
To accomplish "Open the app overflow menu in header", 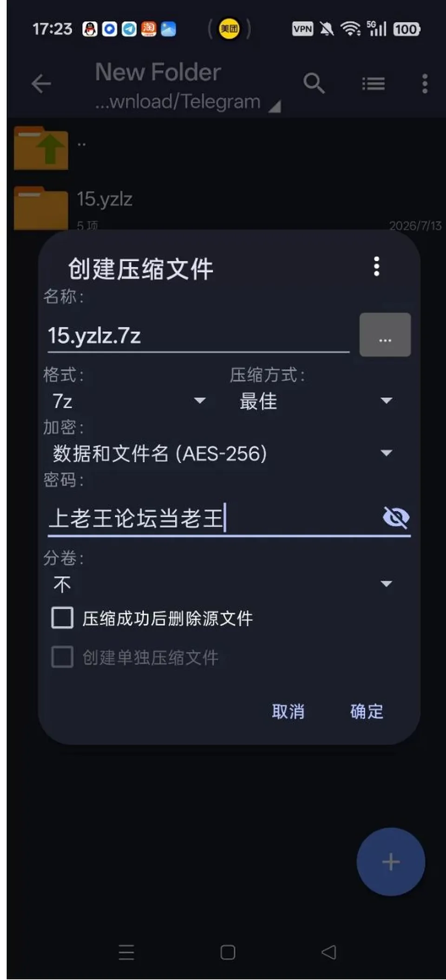I will [x=425, y=84].
